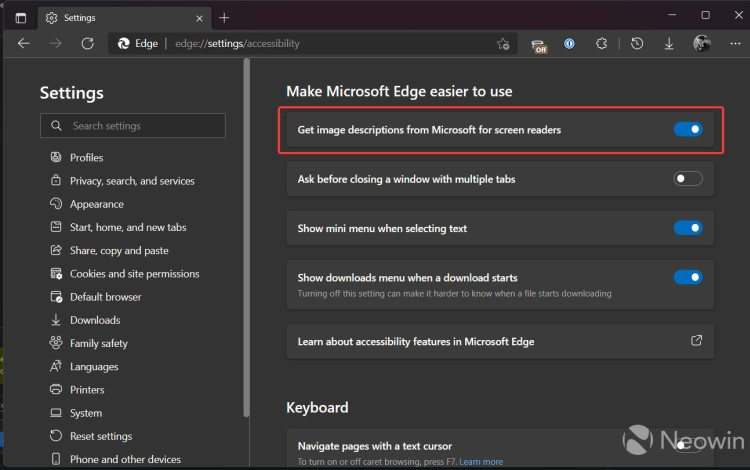Minimize the Edge window
Screen dimensions: 750x470
pyautogui.click(x=672, y=15)
